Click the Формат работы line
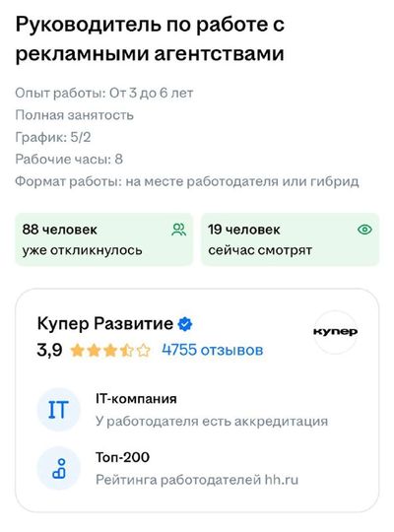394x532 pixels. tap(187, 181)
